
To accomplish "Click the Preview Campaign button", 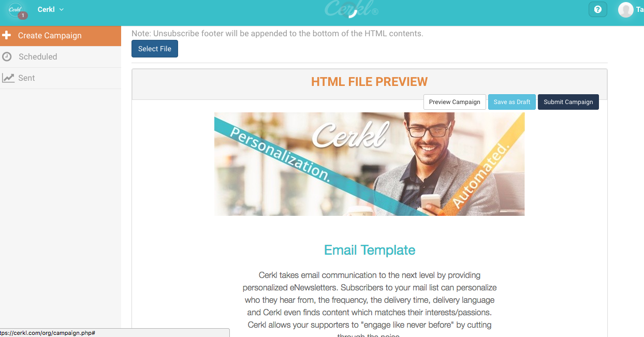I will click(455, 102).
